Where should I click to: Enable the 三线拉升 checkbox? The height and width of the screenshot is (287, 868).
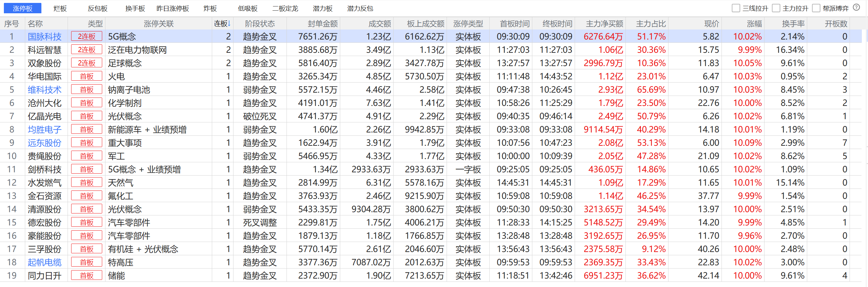pyautogui.click(x=736, y=8)
